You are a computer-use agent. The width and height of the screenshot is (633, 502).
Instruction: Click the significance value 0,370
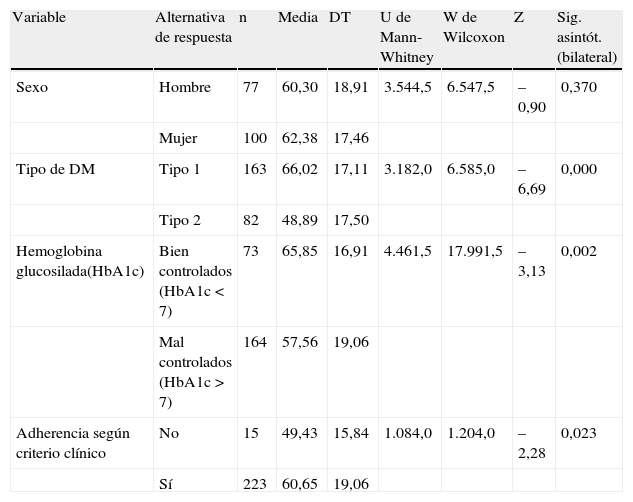coord(579,87)
